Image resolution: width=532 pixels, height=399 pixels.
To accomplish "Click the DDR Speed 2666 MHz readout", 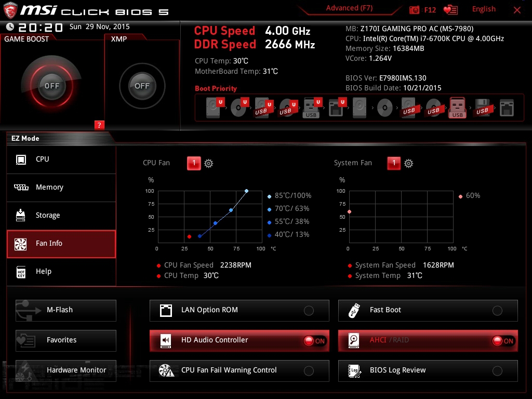I will tap(255, 44).
